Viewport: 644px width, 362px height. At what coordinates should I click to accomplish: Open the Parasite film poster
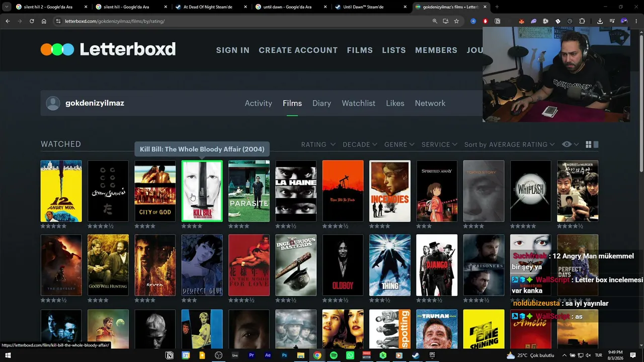[249, 191]
